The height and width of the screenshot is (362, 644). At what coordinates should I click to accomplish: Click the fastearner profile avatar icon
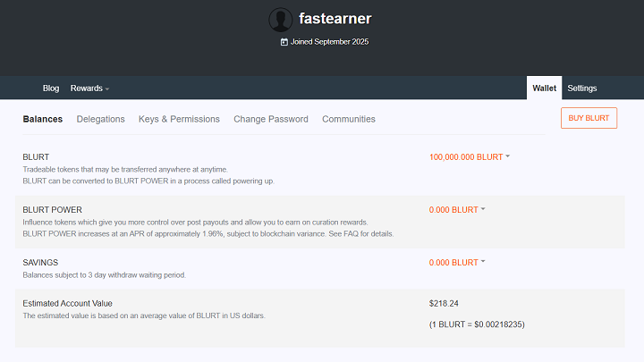click(x=280, y=20)
